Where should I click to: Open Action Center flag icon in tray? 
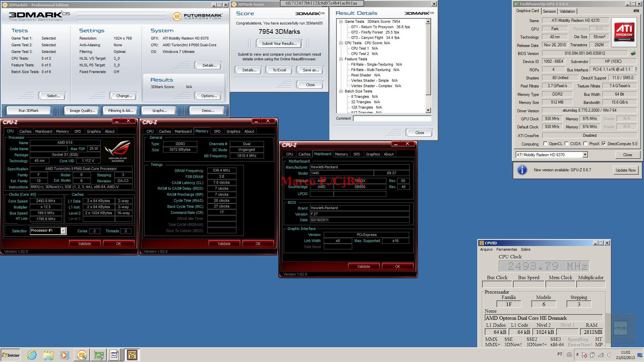[584, 355]
